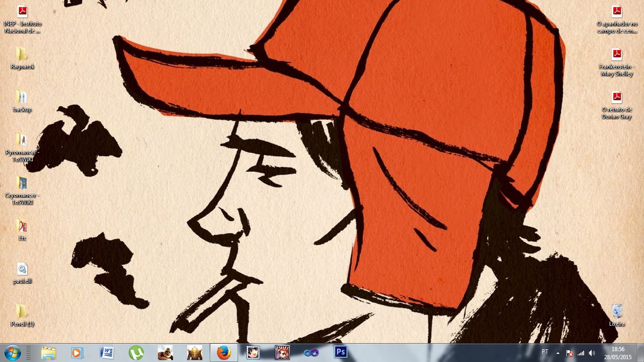Select the paul.dll file icon
This screenshot has width=644, height=362.
click(22, 272)
